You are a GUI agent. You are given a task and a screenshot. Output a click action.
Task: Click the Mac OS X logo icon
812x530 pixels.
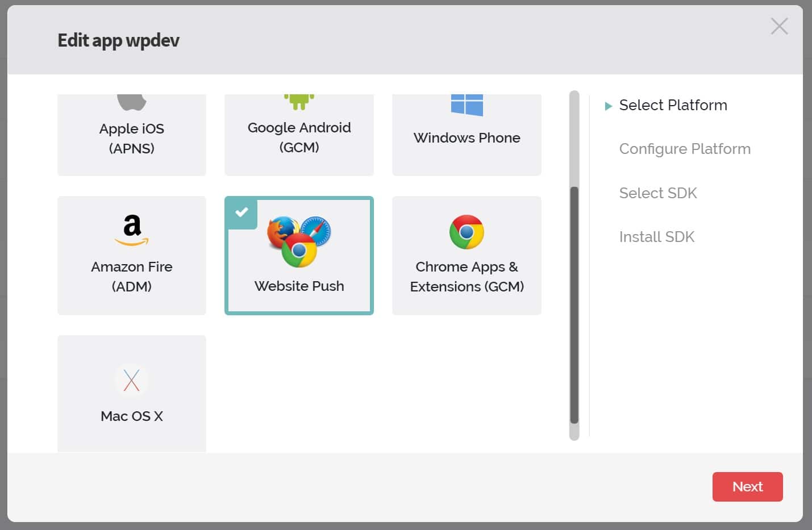click(132, 381)
